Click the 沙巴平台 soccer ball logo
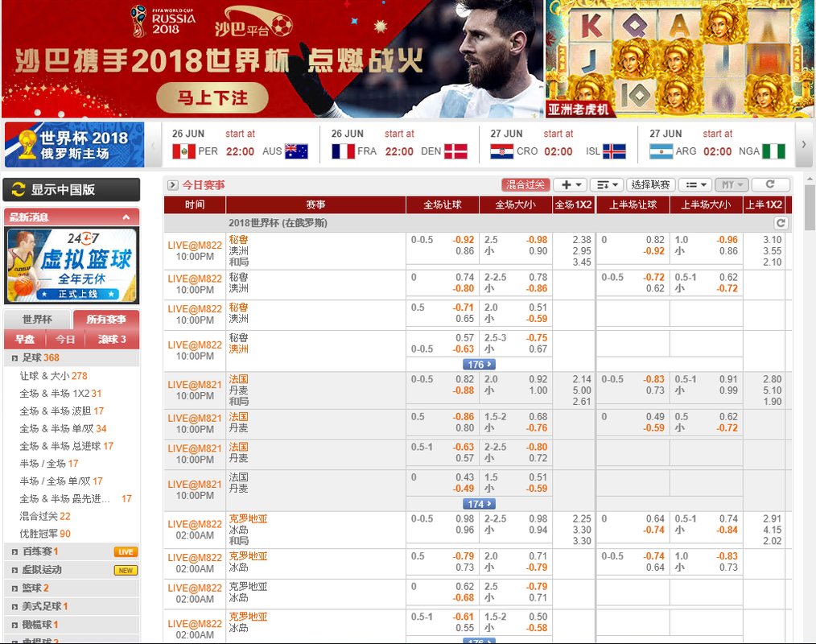The height and width of the screenshot is (644, 816). (x=254, y=23)
